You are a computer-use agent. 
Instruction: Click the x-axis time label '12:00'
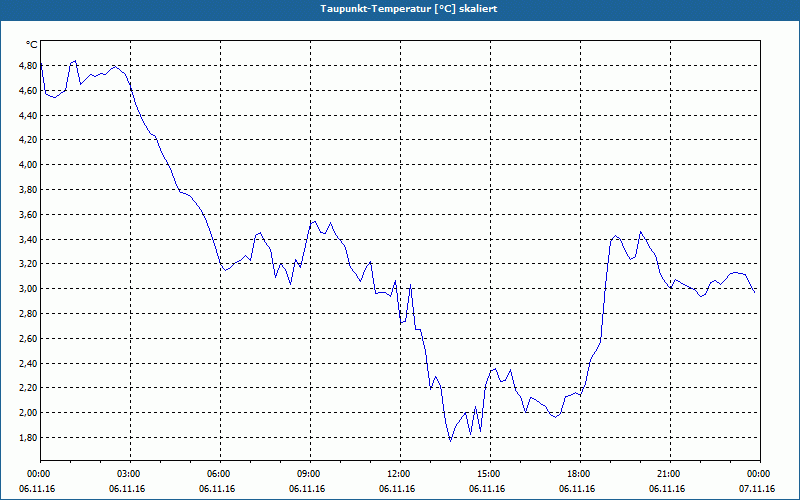[x=400, y=474]
